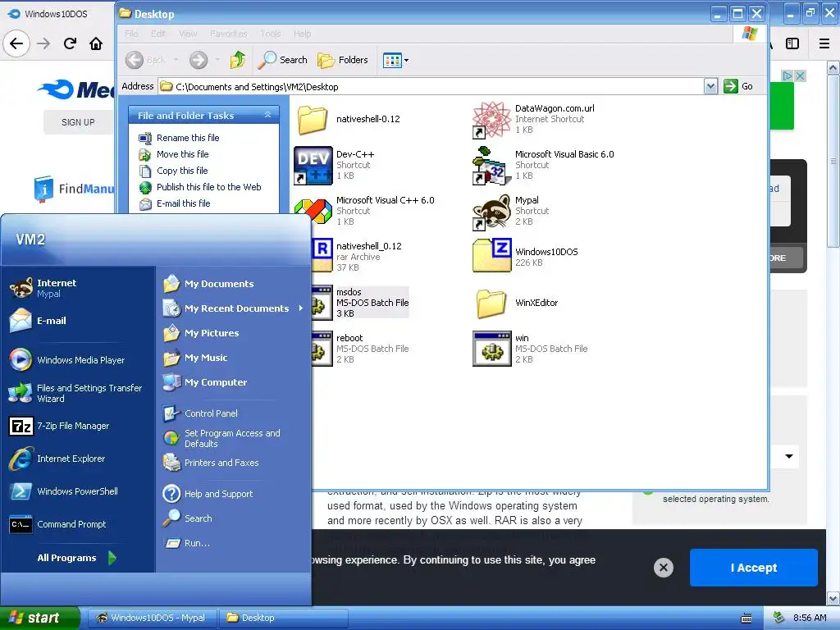Viewport: 840px width, 630px height.
Task: Toggle the Folders pane button
Action: [343, 60]
